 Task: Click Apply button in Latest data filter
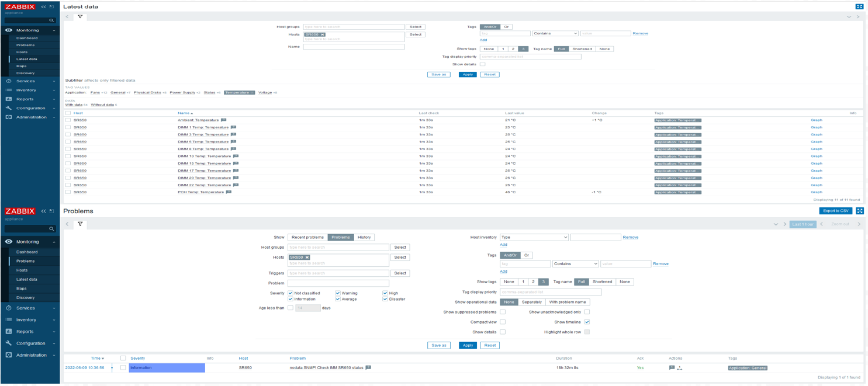coord(467,75)
